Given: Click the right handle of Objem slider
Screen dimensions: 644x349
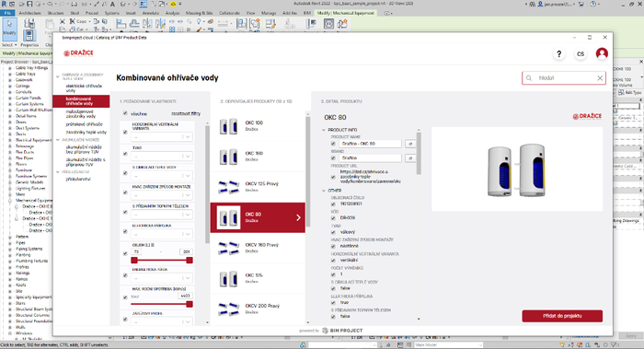Looking at the screenshot, I should point(190,261).
